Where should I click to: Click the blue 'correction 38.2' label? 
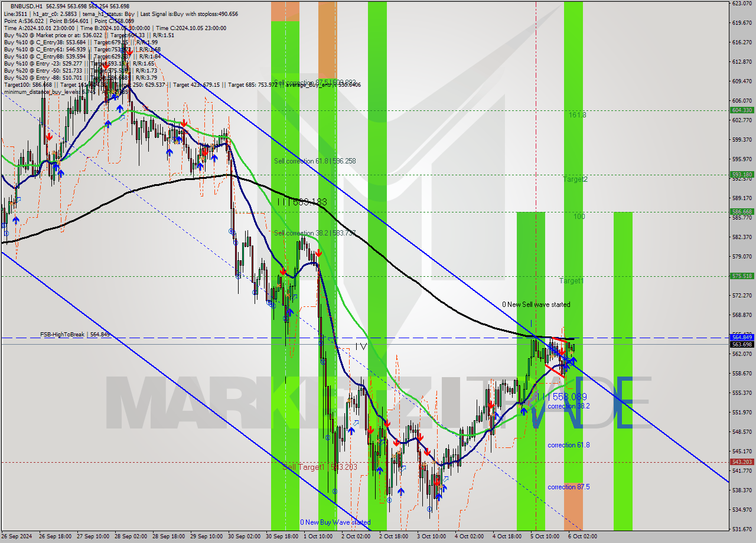[x=568, y=406]
